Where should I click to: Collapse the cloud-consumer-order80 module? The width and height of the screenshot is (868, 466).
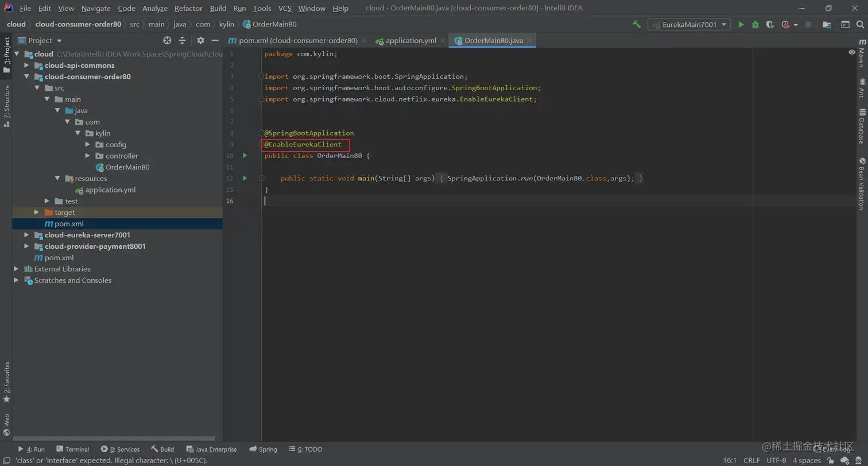(x=26, y=76)
